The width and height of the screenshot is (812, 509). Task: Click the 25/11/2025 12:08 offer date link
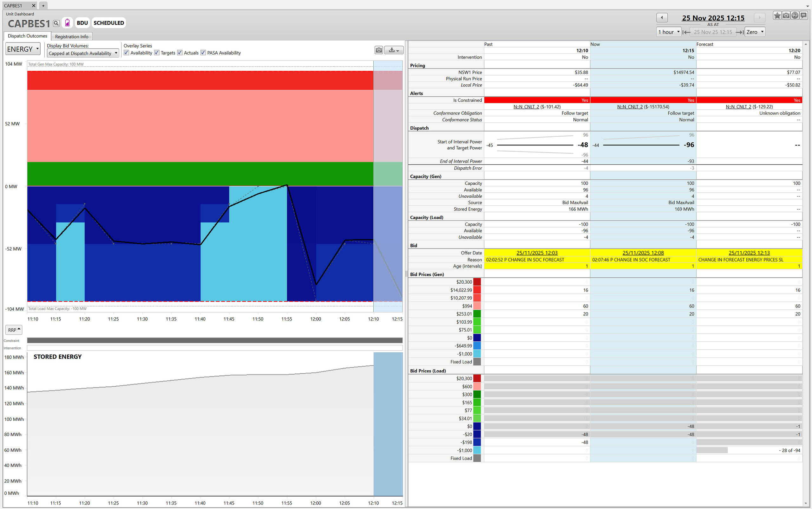click(x=643, y=253)
